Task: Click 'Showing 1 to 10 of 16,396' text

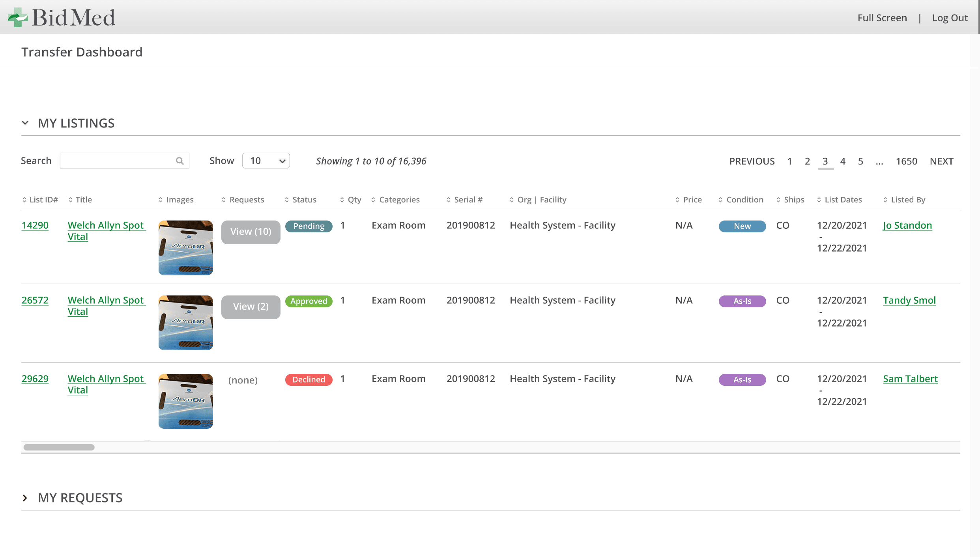Action: click(x=371, y=161)
